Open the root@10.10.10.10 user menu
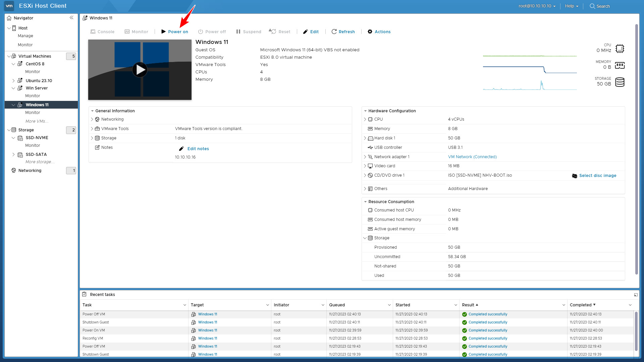This screenshot has height=362, width=644. click(537, 6)
